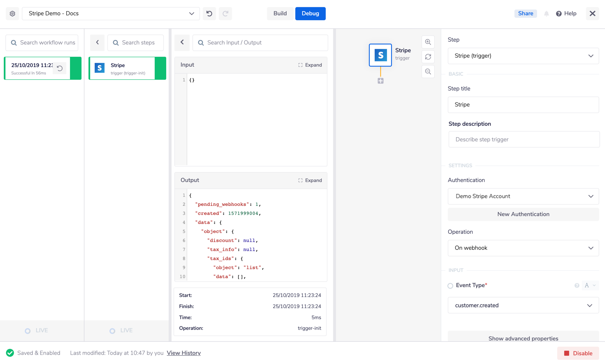Screen dimensions: 605x364
Task: Open the Authentication dropdown
Action: [x=523, y=196]
